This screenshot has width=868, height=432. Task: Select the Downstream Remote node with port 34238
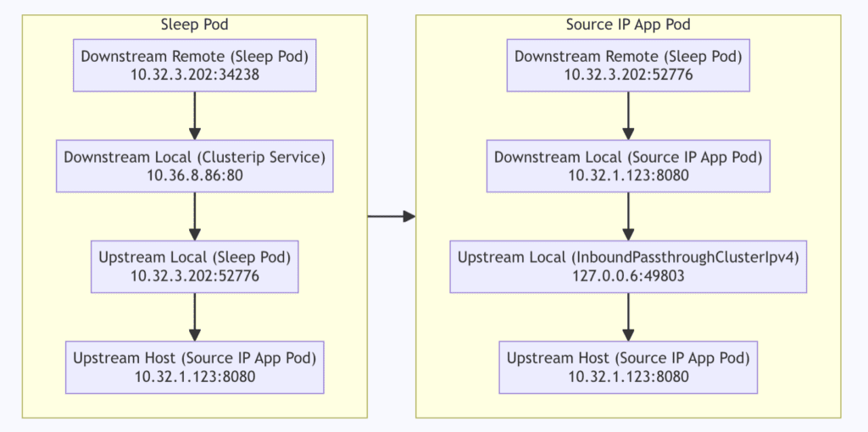[x=195, y=66]
